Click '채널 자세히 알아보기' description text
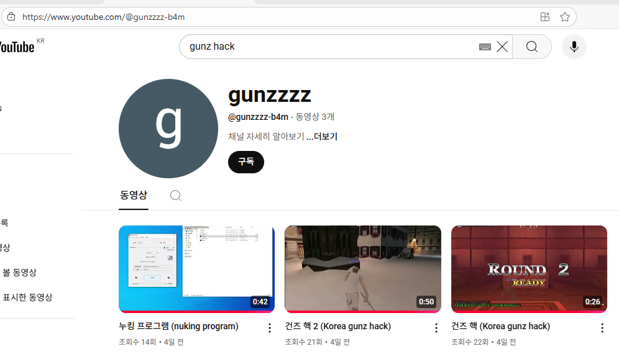This screenshot has width=619, height=364. pos(266,137)
